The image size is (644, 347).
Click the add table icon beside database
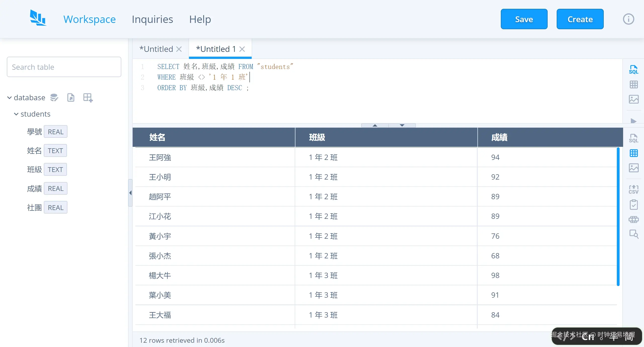[x=87, y=97]
